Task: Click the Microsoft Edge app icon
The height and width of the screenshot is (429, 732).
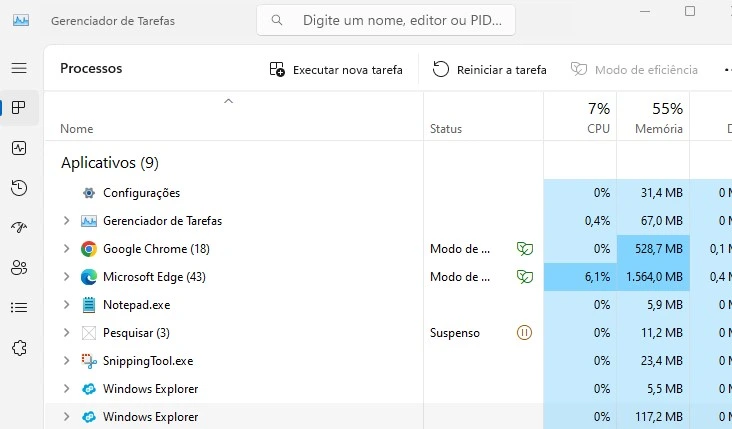Action: (89, 277)
